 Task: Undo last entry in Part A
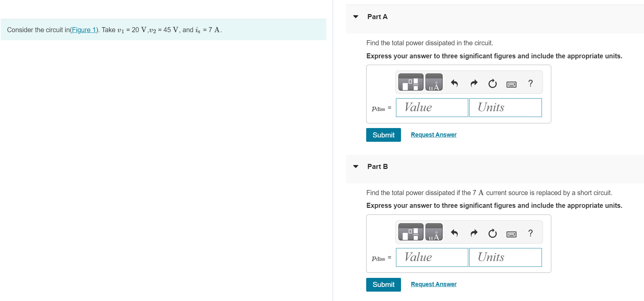[454, 84]
